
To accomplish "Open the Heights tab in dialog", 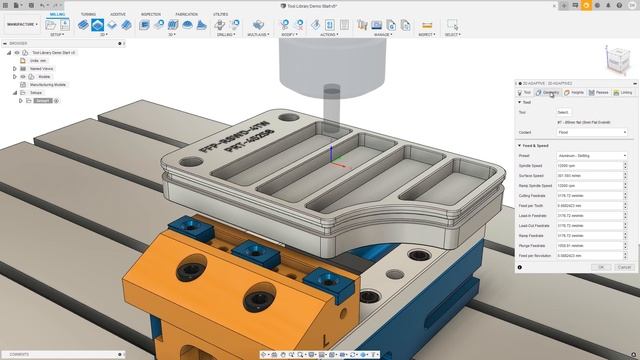I will tap(574, 93).
